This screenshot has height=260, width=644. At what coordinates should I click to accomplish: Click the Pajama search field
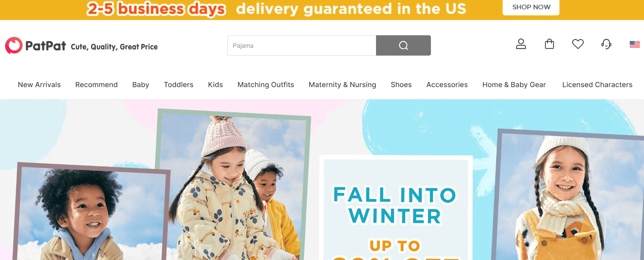[302, 45]
